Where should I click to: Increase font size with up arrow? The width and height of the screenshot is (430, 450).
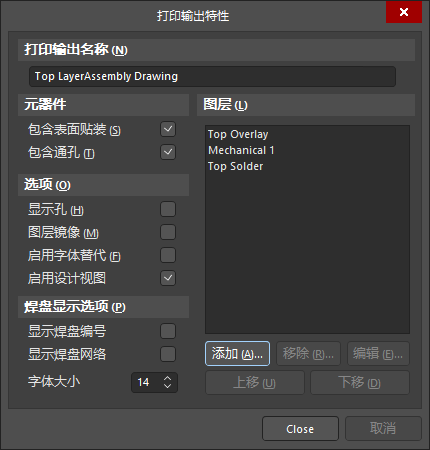pos(167,378)
